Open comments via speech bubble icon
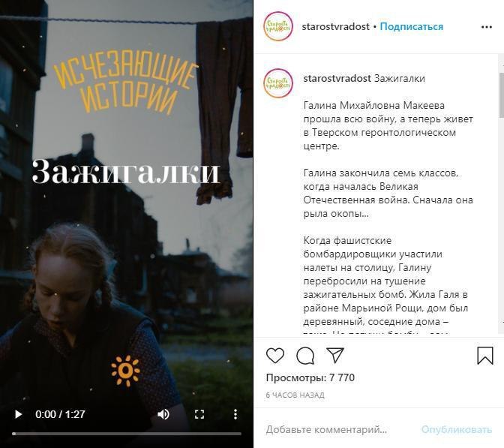 click(x=305, y=356)
